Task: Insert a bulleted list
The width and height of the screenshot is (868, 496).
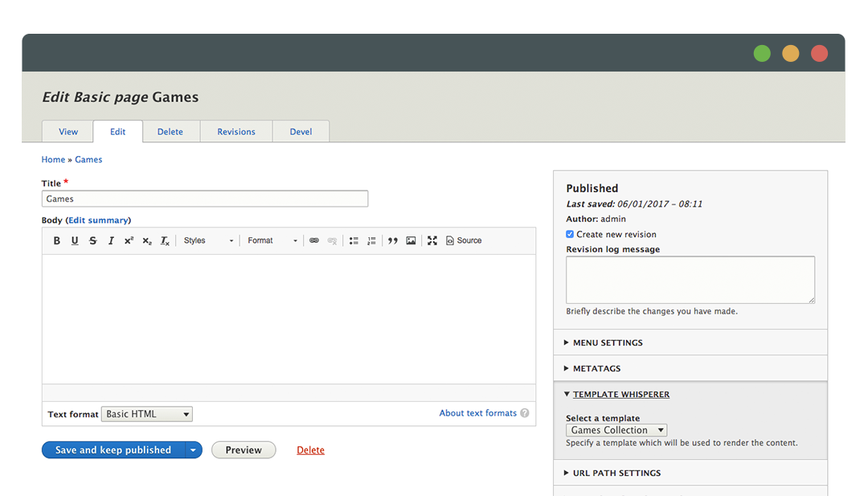Action: point(353,240)
